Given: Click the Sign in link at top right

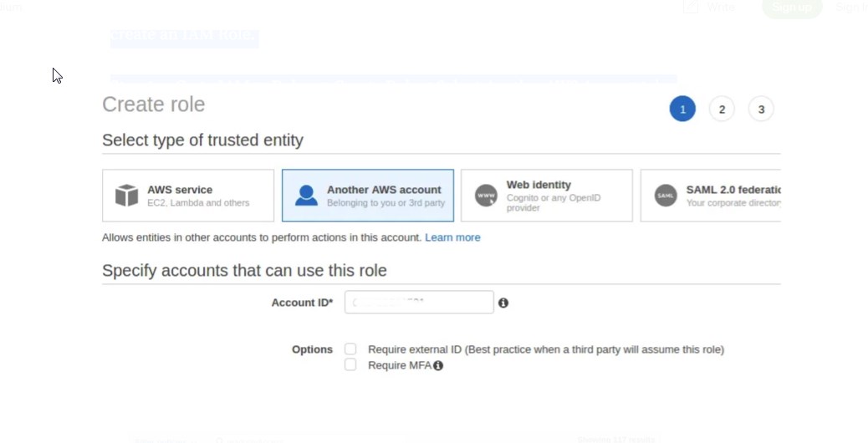Looking at the screenshot, I should [851, 8].
